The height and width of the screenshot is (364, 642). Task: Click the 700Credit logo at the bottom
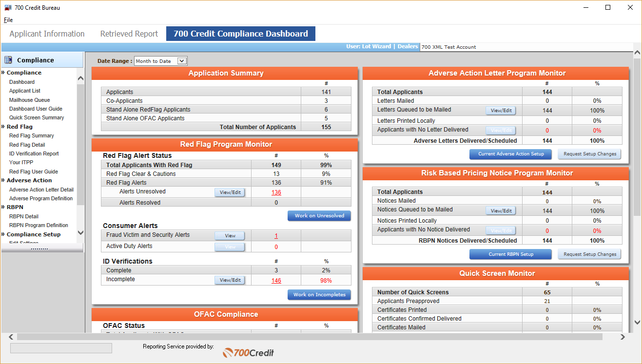pyautogui.click(x=248, y=352)
